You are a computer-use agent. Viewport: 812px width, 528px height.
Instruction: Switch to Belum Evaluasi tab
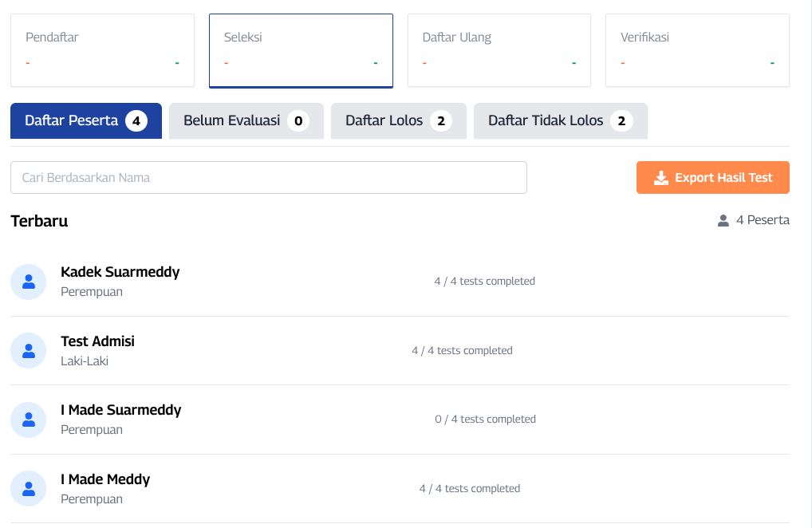click(x=246, y=121)
